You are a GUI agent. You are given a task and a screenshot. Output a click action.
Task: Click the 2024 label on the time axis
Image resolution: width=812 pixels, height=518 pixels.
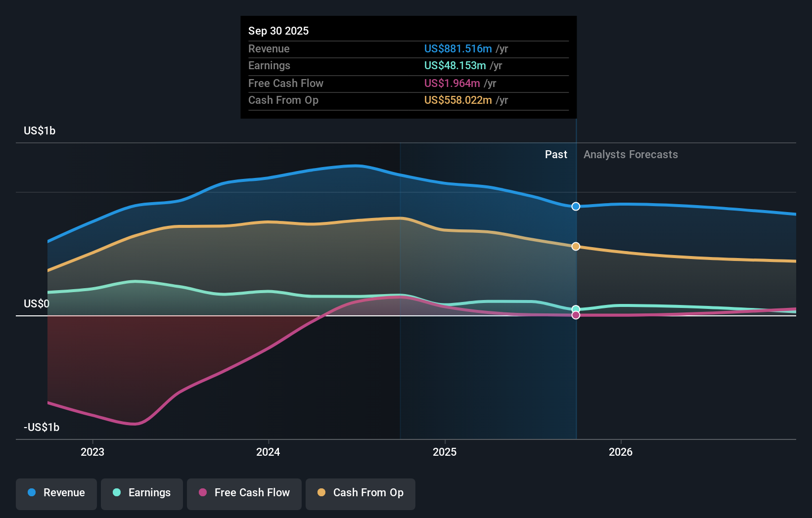268,451
